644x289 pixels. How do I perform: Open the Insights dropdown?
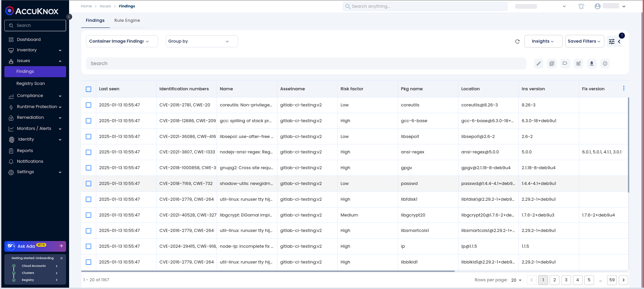pyautogui.click(x=543, y=41)
